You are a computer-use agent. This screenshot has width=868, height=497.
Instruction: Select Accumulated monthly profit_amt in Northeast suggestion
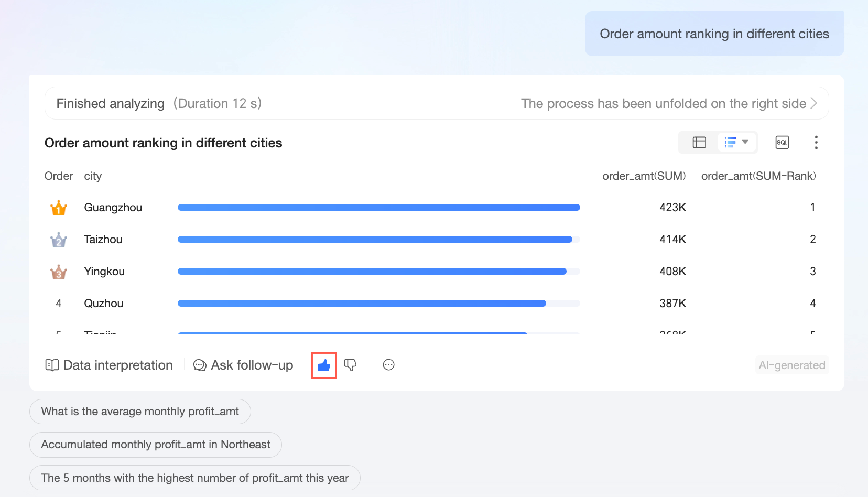[156, 445]
